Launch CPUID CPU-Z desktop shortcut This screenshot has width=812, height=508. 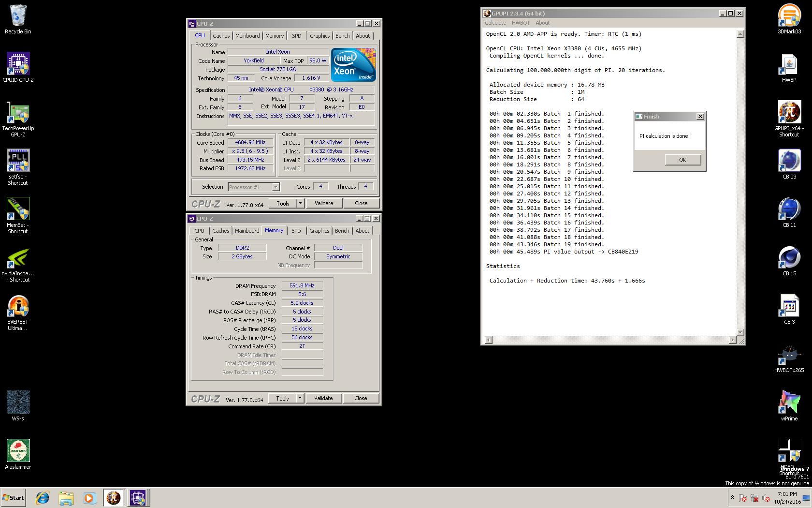coord(18,67)
